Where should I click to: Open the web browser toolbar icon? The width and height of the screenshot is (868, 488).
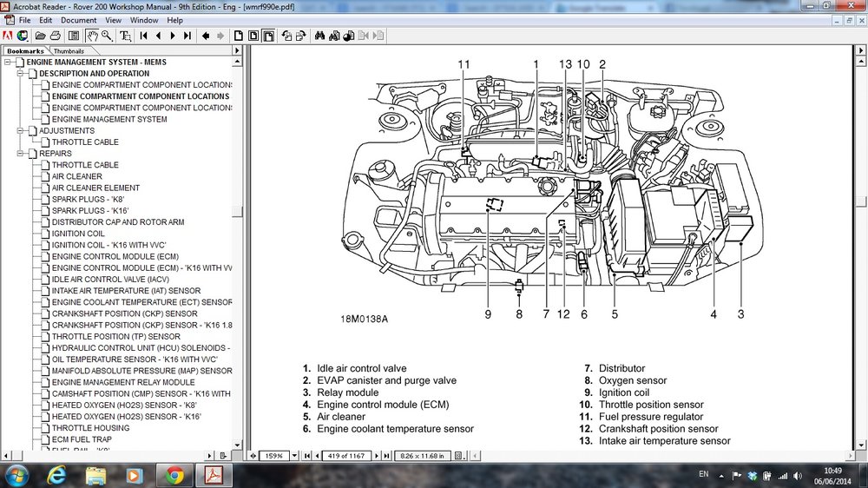[23, 36]
